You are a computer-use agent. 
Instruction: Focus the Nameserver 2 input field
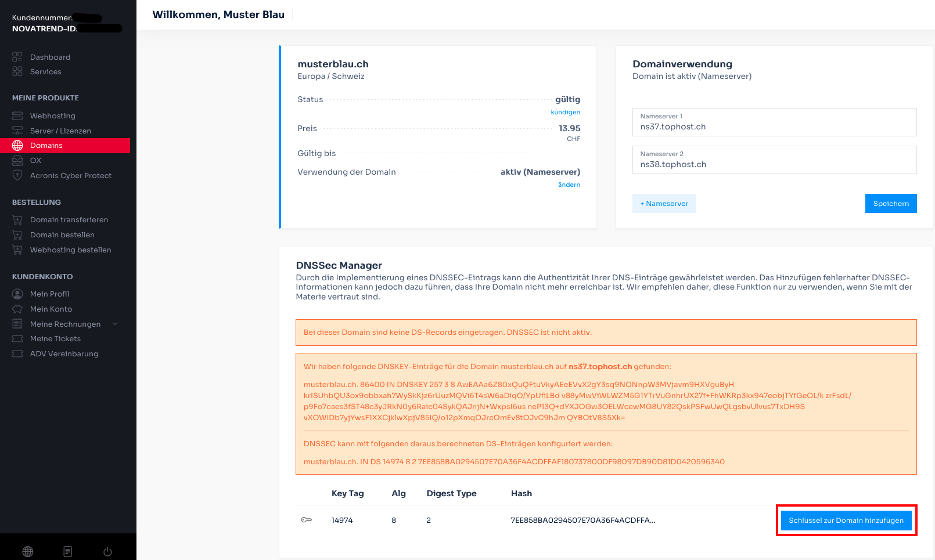[774, 164]
